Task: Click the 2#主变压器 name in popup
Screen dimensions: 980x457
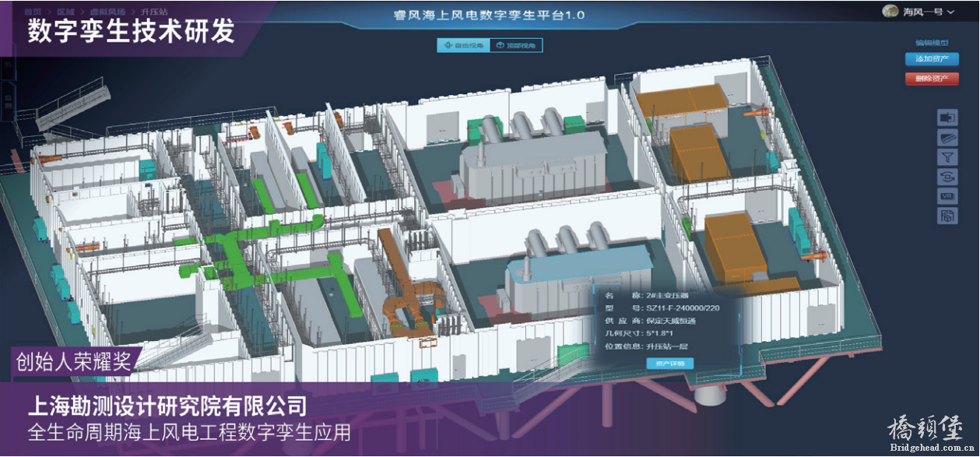Action: coord(667,296)
